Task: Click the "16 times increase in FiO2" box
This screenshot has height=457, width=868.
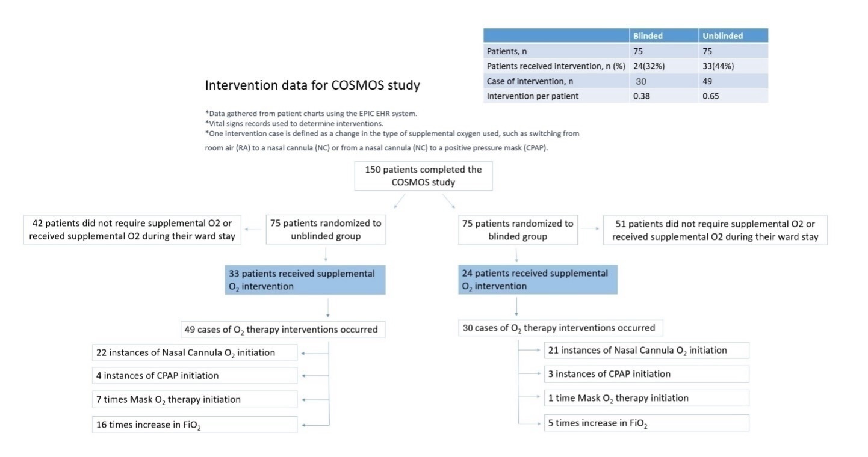Action: pos(194,424)
